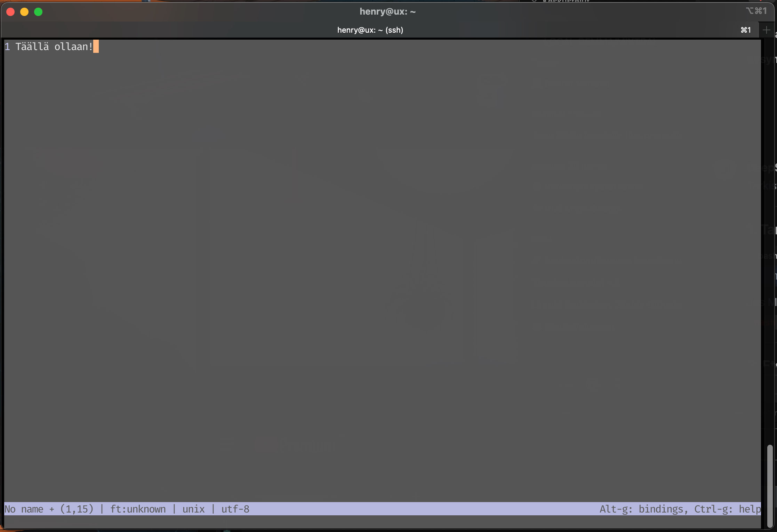The width and height of the screenshot is (777, 532).
Task: Click the line number 1 gutter
Action: [7, 47]
